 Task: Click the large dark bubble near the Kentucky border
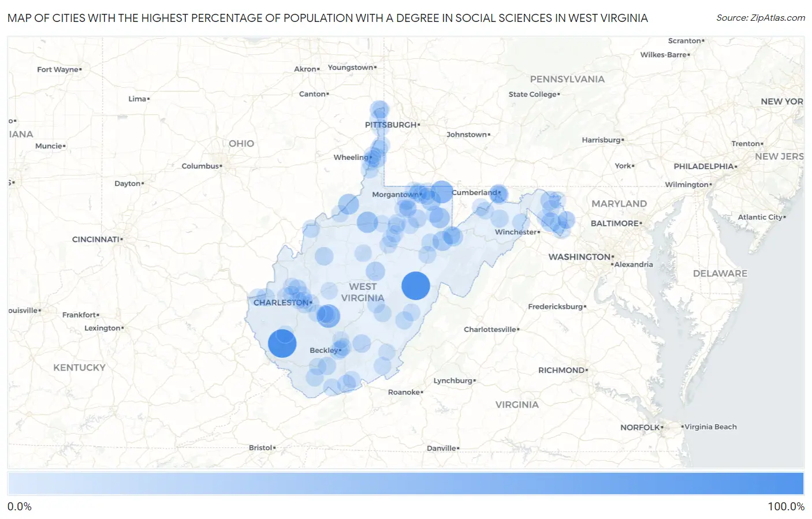pos(282,343)
